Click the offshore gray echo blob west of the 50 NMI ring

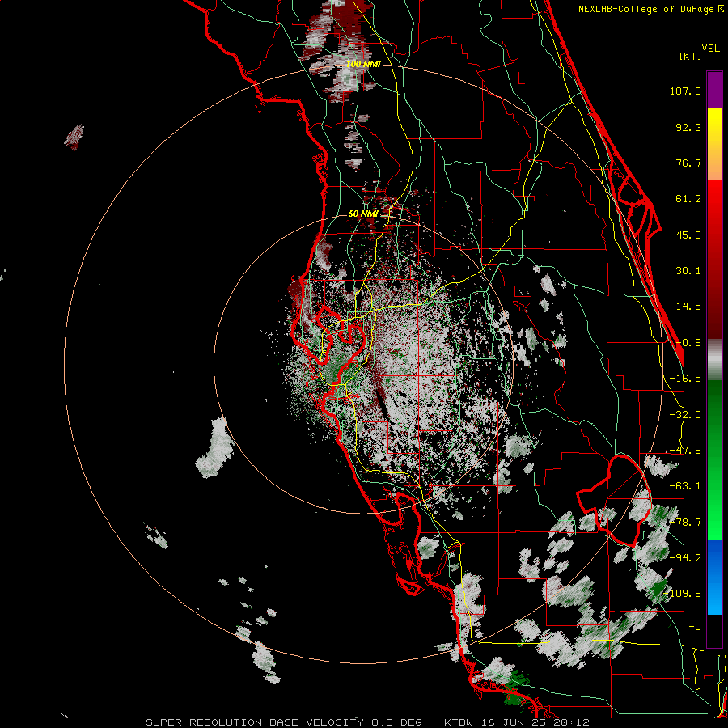(214, 448)
